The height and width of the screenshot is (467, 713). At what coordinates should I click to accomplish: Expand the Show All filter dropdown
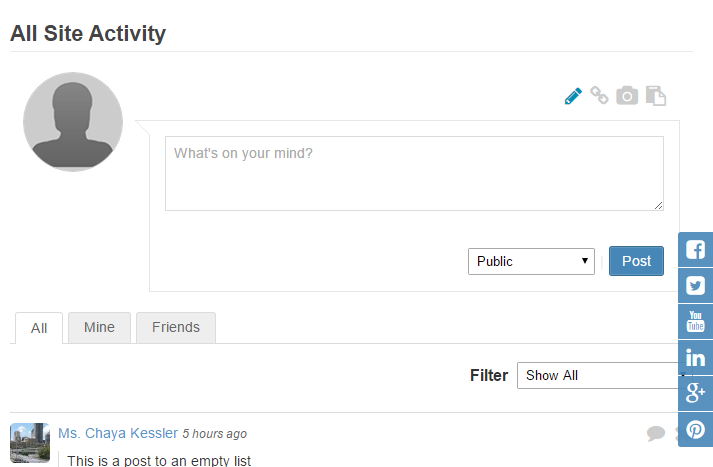[598, 376]
